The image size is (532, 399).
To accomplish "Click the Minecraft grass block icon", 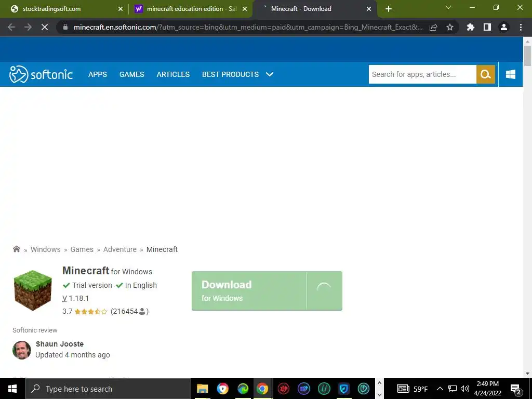I will point(33,290).
